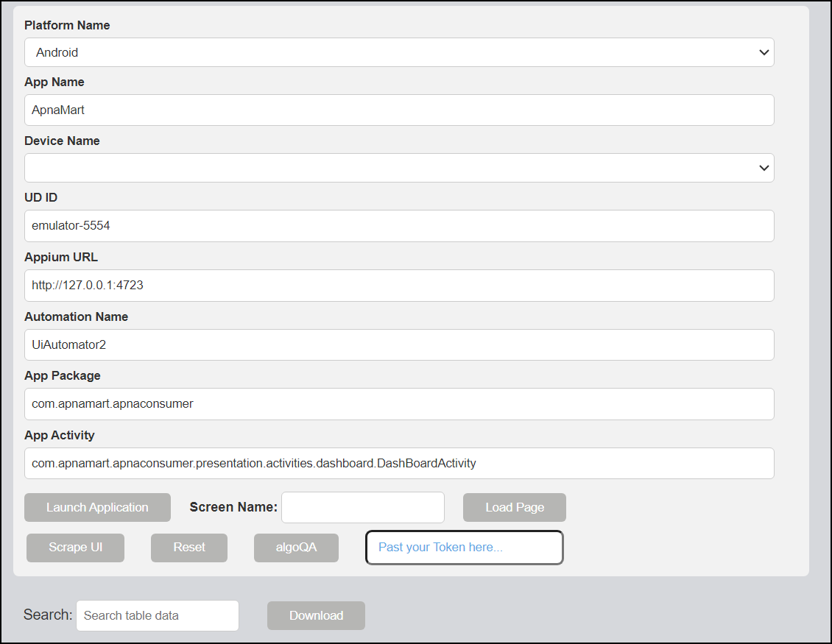
Task: Click the empty Screen Name input box
Action: click(x=363, y=508)
